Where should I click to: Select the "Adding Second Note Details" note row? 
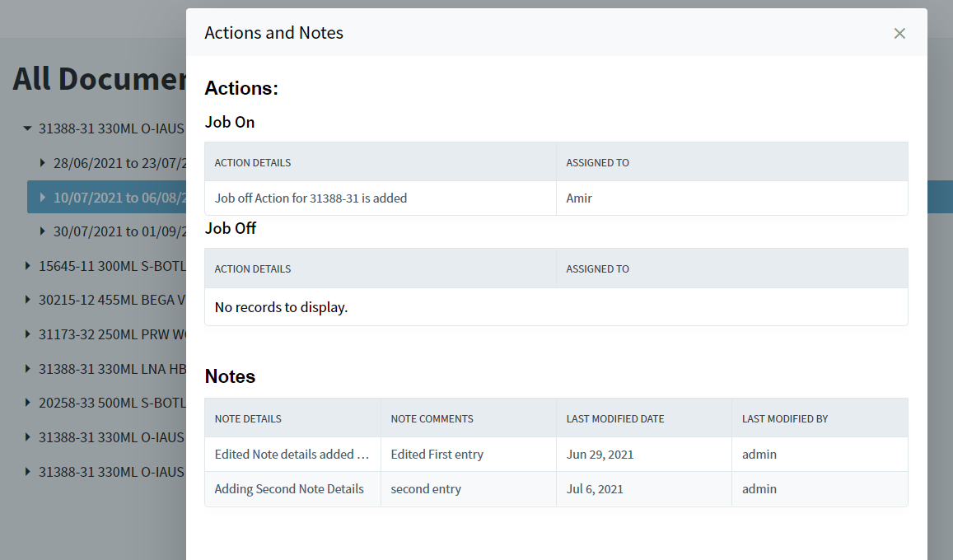click(x=289, y=489)
